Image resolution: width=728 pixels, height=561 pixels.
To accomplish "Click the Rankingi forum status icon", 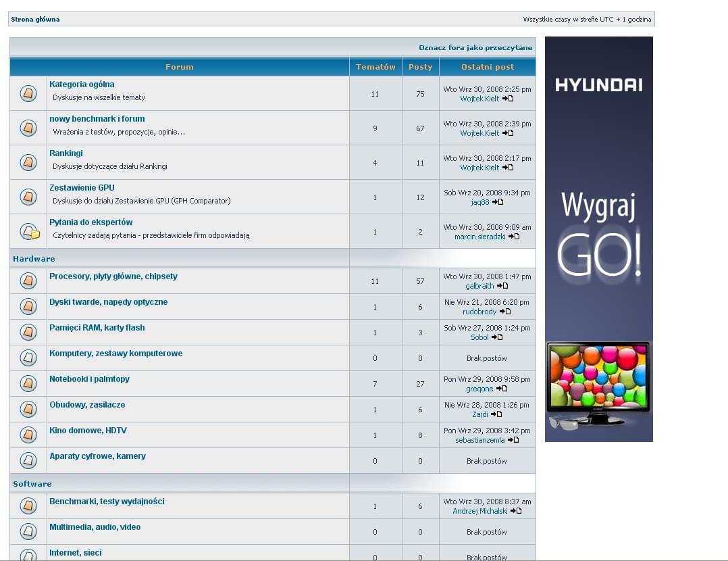I will (x=28, y=162).
